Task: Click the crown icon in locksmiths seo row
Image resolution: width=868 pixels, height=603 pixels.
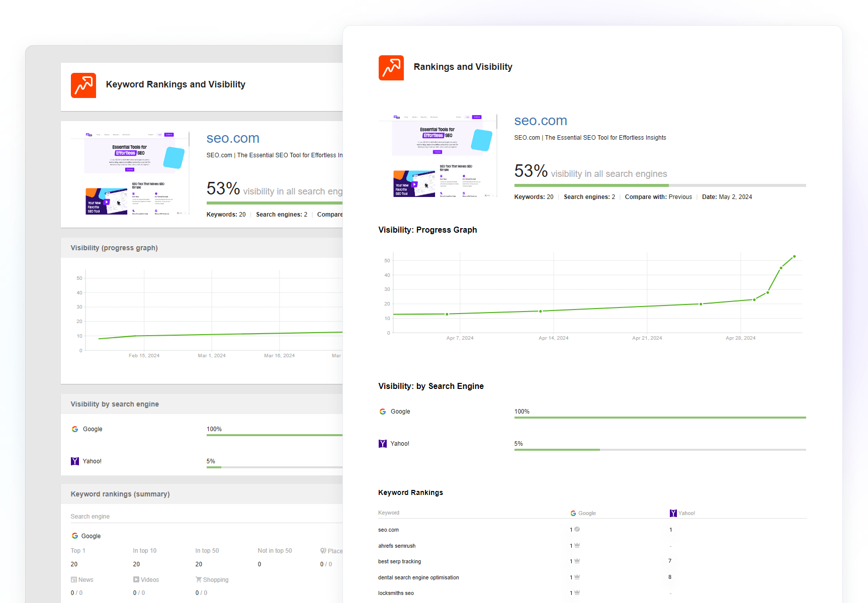Action: 577,592
